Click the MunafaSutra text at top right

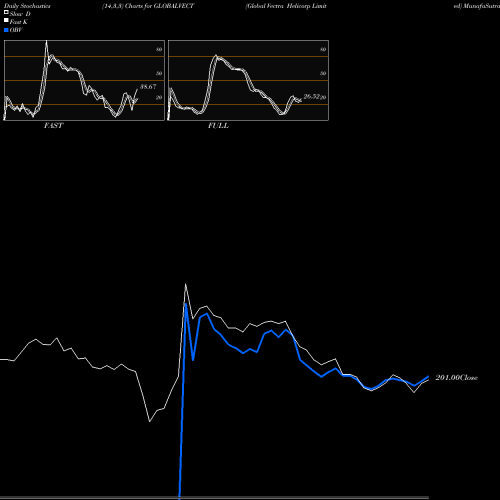click(x=481, y=6)
